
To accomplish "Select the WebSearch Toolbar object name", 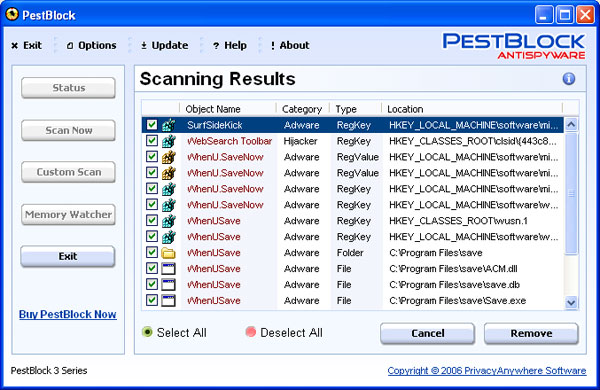I will point(230,141).
